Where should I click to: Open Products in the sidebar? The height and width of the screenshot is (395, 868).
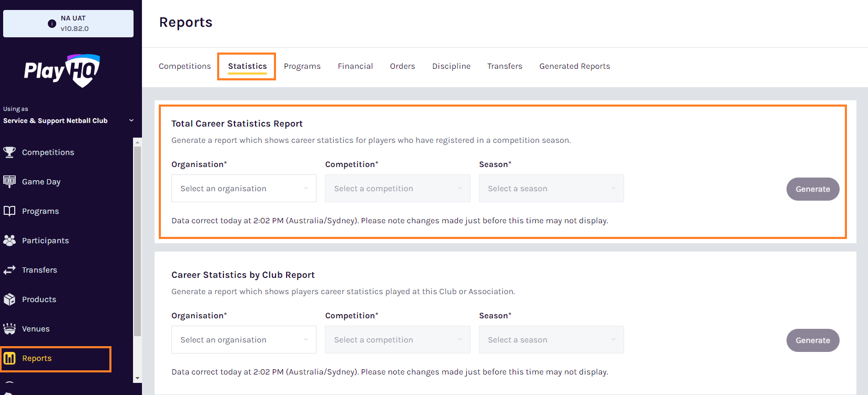39,299
